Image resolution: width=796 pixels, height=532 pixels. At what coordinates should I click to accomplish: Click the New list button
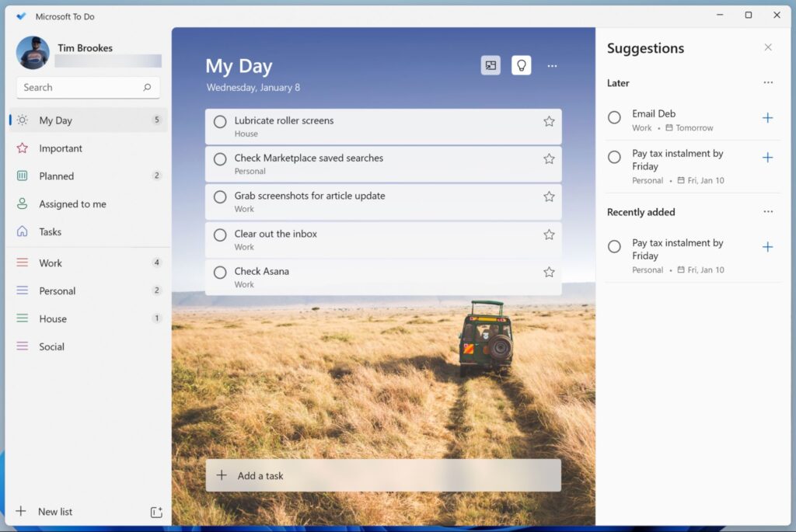[55, 512]
